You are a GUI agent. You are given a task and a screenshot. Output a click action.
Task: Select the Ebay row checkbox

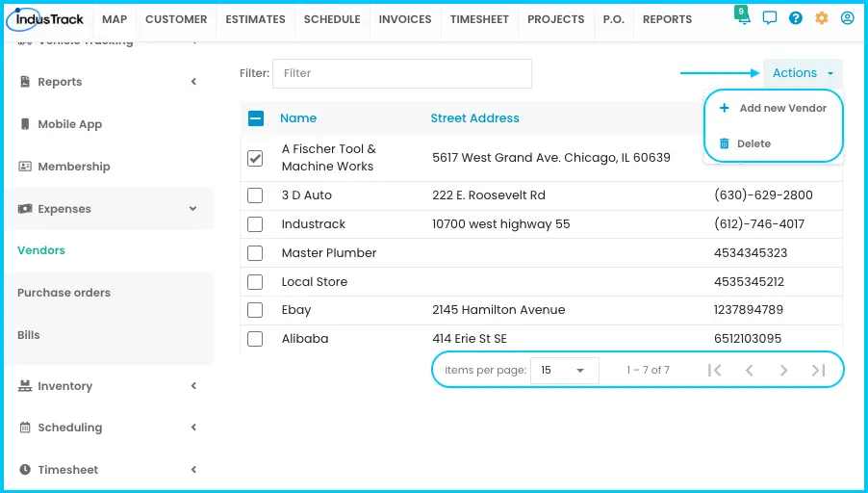[x=255, y=310]
